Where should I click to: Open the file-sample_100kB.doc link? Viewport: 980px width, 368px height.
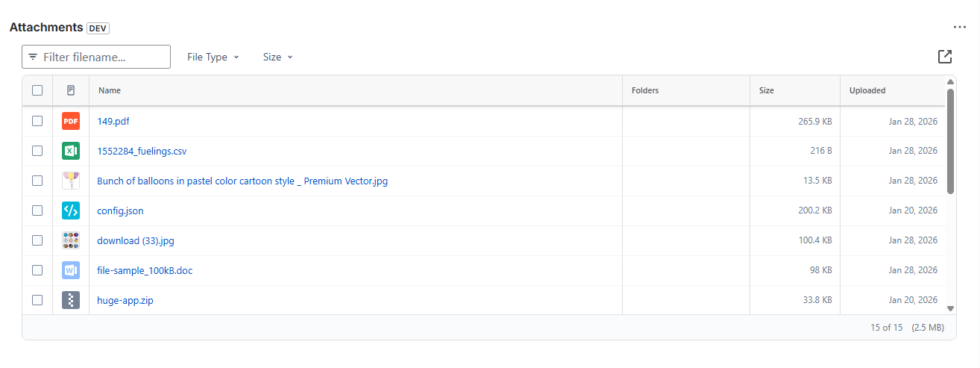[x=145, y=270]
